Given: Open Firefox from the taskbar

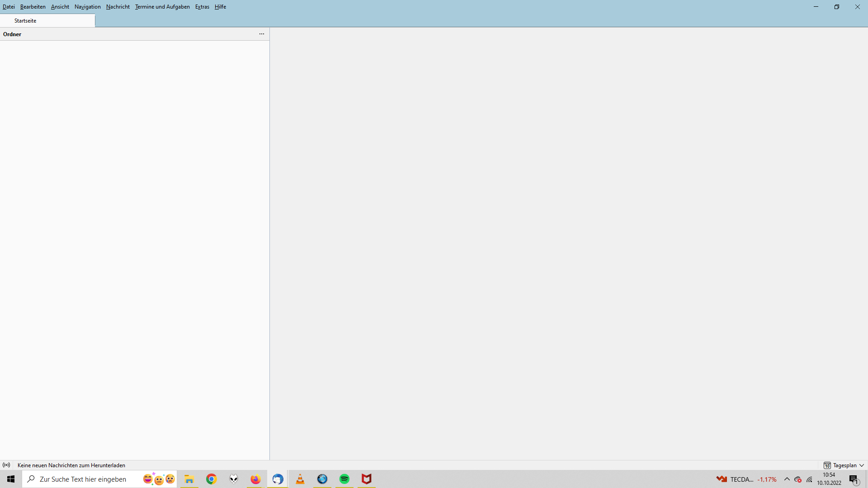Looking at the screenshot, I should click(x=256, y=479).
